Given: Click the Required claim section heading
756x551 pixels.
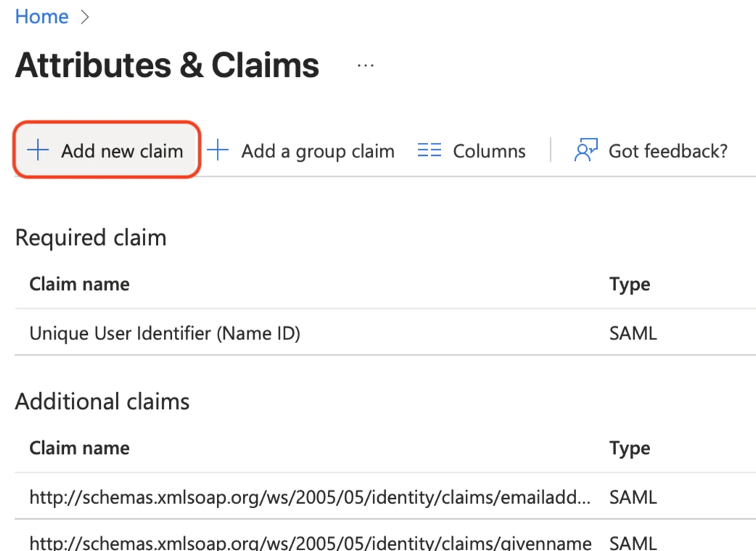Looking at the screenshot, I should point(90,237).
